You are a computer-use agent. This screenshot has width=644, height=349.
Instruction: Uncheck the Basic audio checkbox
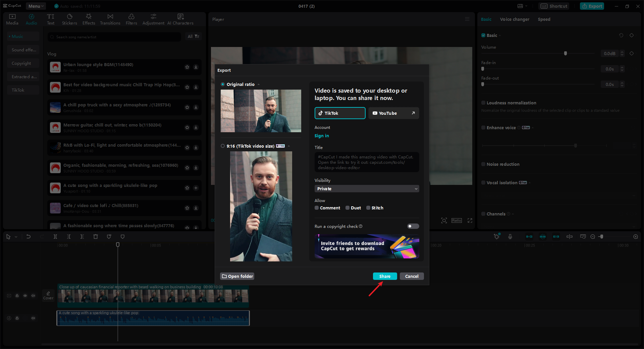(x=483, y=35)
